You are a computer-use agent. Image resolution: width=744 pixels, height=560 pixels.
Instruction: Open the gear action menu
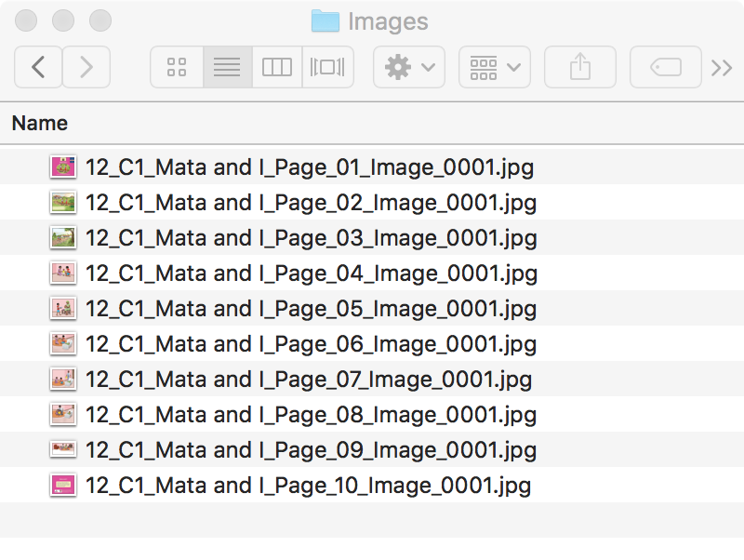click(409, 67)
